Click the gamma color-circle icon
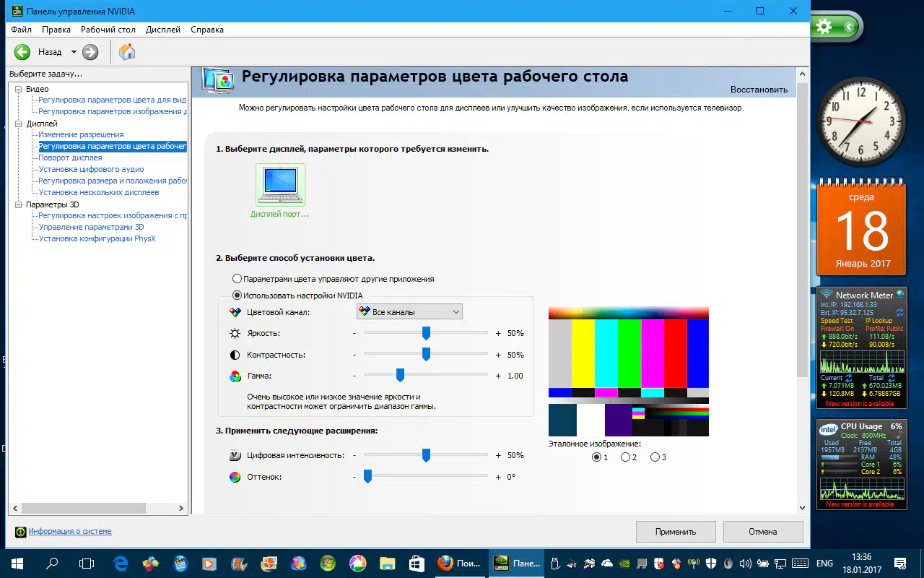 (x=235, y=376)
